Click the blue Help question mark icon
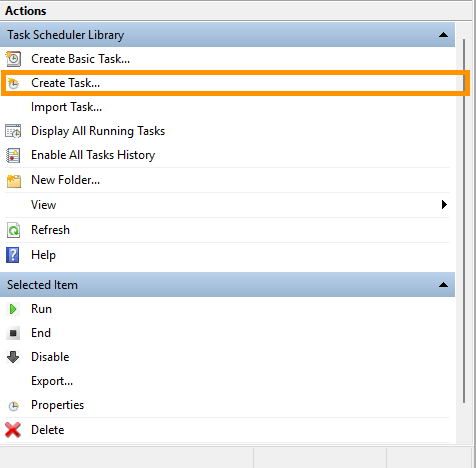Screen dimensions: 476x468 point(13,255)
